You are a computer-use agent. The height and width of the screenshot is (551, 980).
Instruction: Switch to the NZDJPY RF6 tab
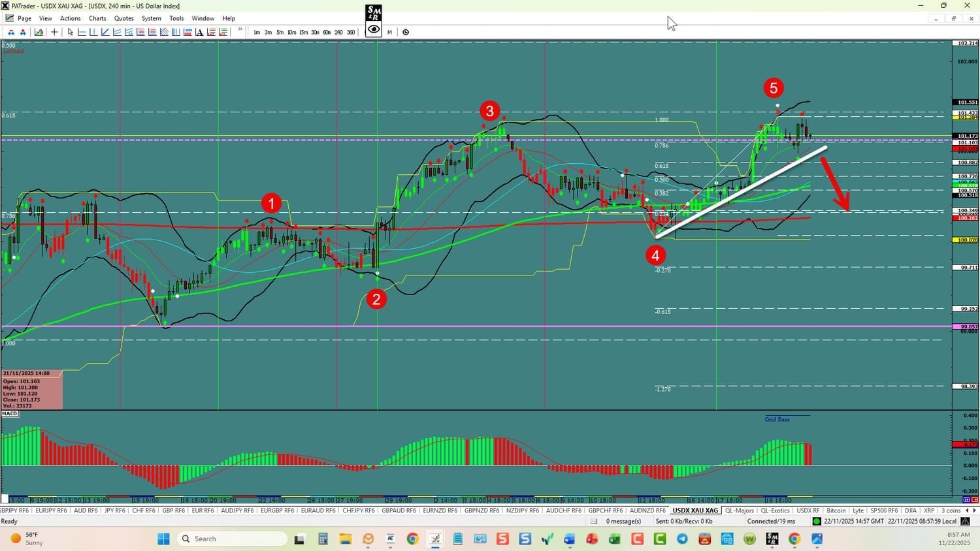pyautogui.click(x=523, y=511)
